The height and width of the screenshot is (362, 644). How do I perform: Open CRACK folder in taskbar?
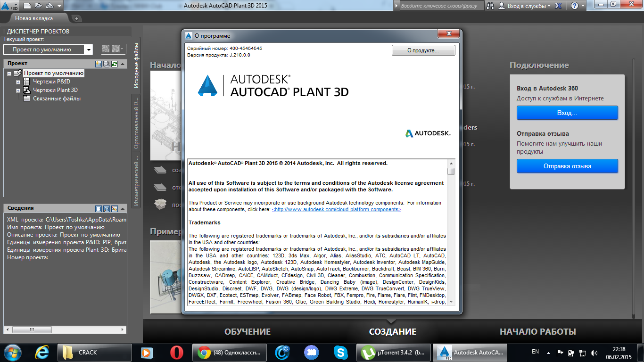click(94, 352)
